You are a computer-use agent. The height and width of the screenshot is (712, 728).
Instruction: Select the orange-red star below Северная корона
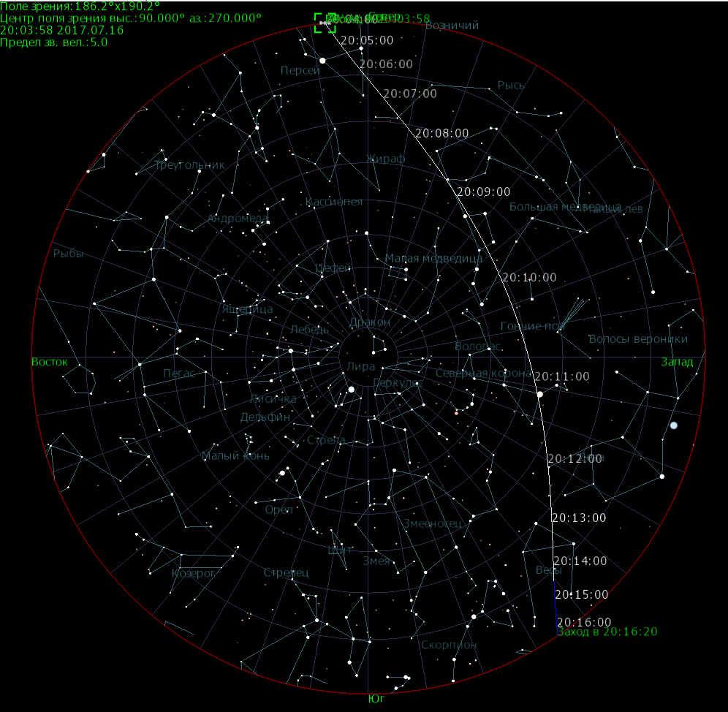click(x=456, y=413)
